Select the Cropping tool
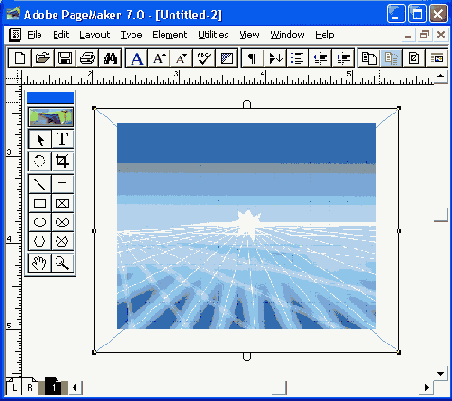 pos(63,161)
